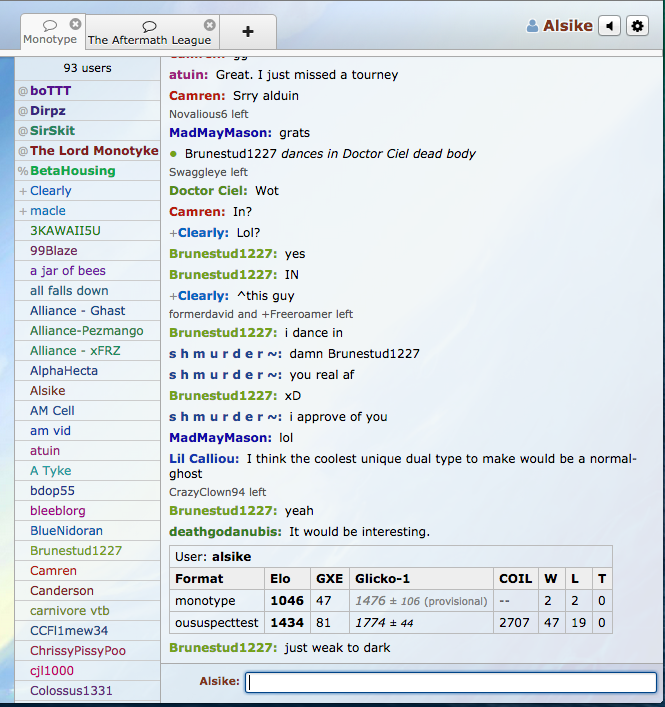Select AlphaHecta in the user list
Image resolution: width=665 pixels, height=707 pixels.
coord(88,371)
